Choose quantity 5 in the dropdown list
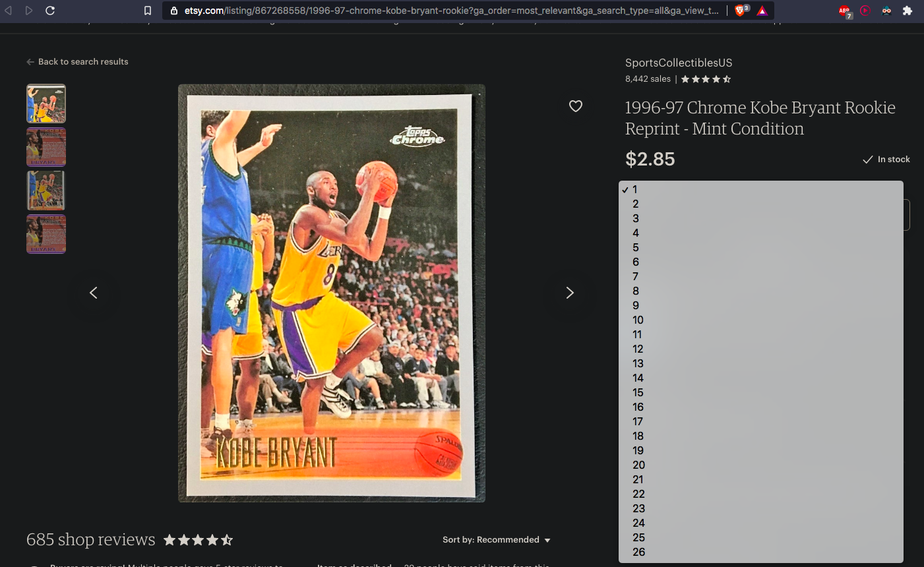 click(761, 247)
